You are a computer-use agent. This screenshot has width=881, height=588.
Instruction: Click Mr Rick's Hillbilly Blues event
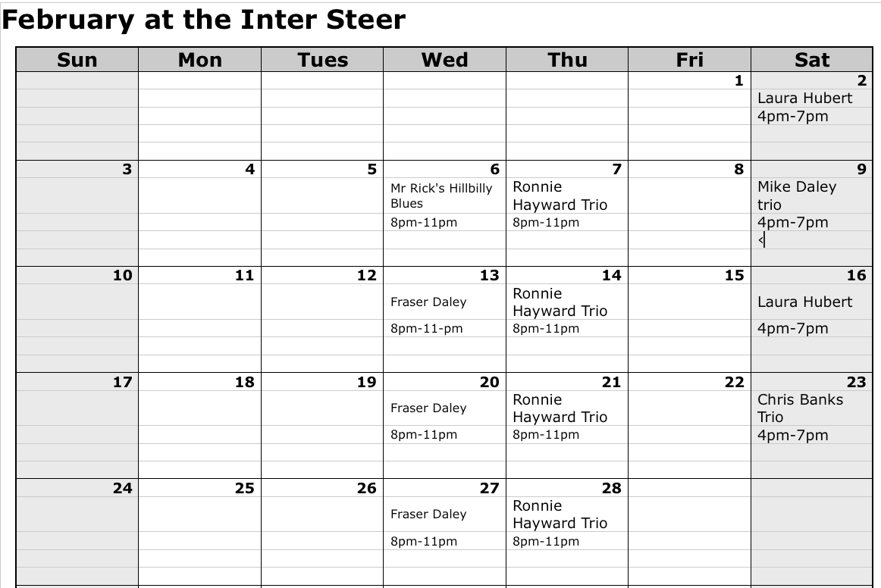(x=441, y=195)
